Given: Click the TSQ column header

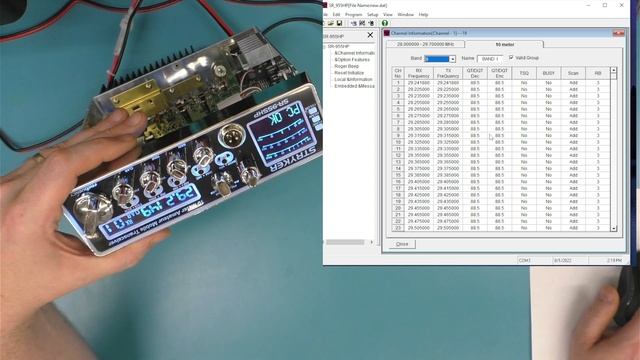Looking at the screenshot, I should [x=524, y=73].
